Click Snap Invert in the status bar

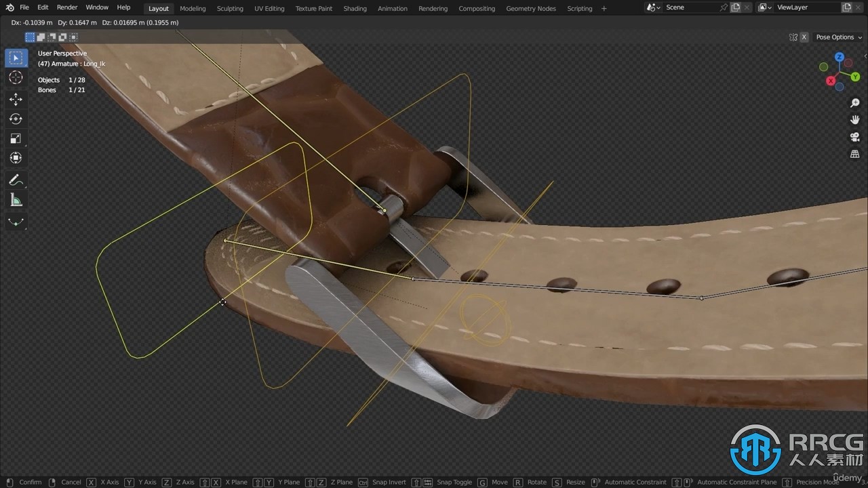389,482
